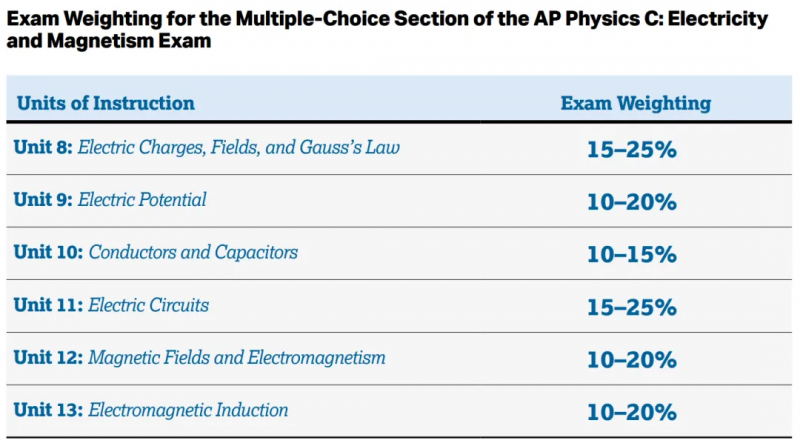Click Unit 13 Electromagnetic Induction label
This screenshot has width=800, height=446.
[151, 410]
